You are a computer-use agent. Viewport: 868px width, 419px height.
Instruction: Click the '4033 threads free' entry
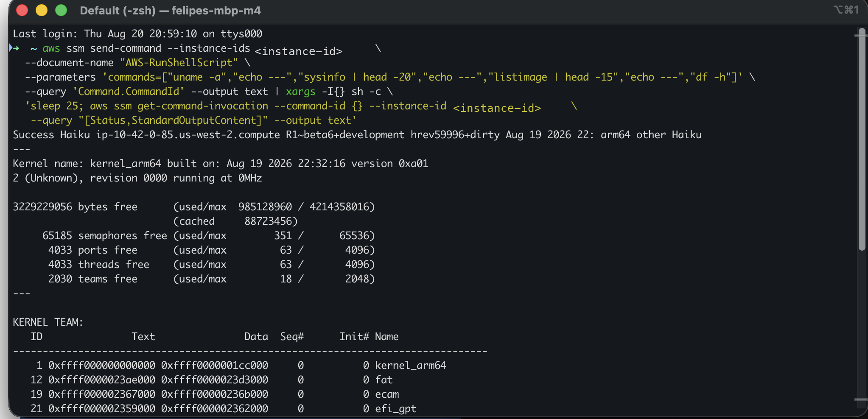pyautogui.click(x=99, y=265)
